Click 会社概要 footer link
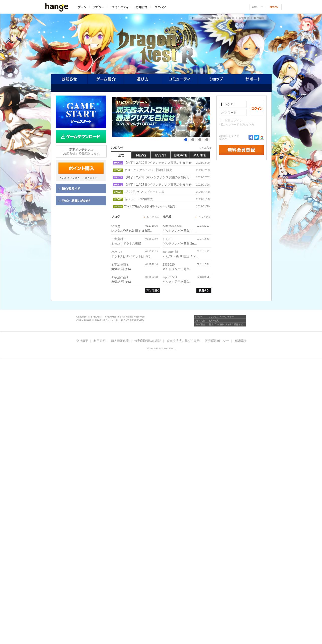 click(x=82, y=341)
